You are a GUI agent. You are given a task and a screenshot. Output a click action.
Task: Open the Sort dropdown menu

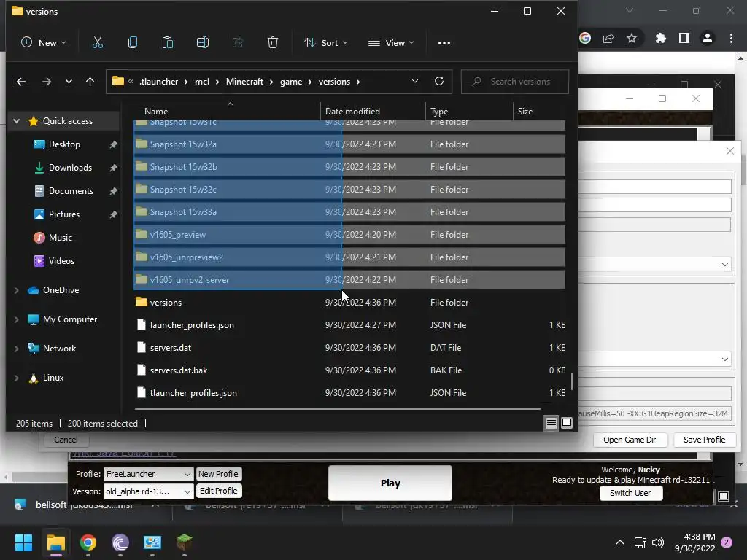[x=326, y=43]
